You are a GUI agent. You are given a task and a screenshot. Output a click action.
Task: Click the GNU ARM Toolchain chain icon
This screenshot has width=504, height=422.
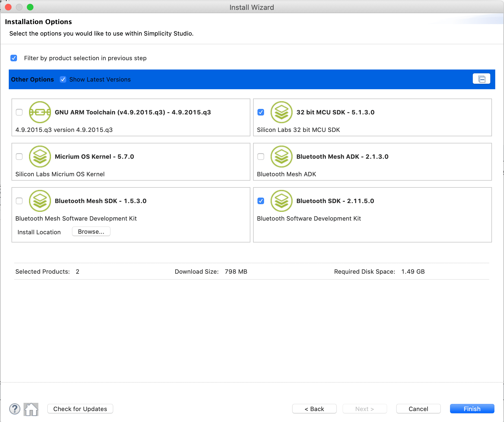point(40,112)
